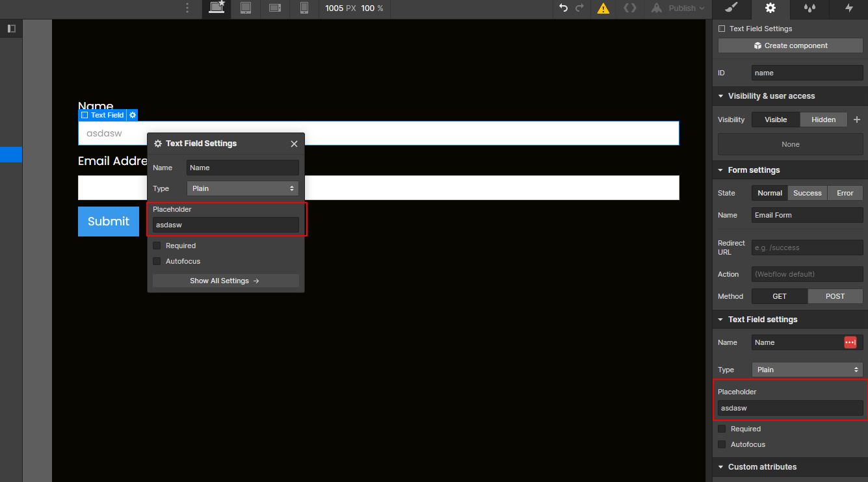Switch to tablet breakpoint view
Image resolution: width=868 pixels, height=482 pixels.
(245, 9)
